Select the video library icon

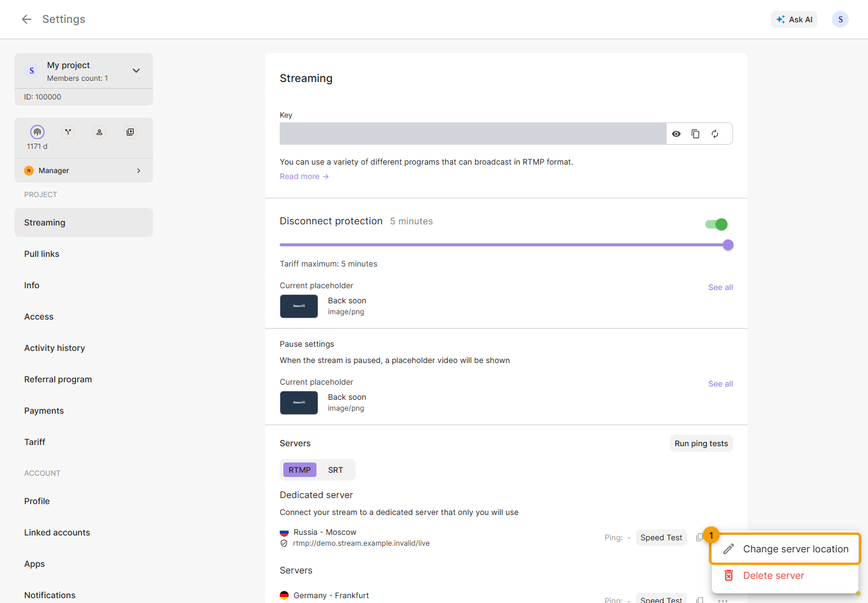coord(130,132)
